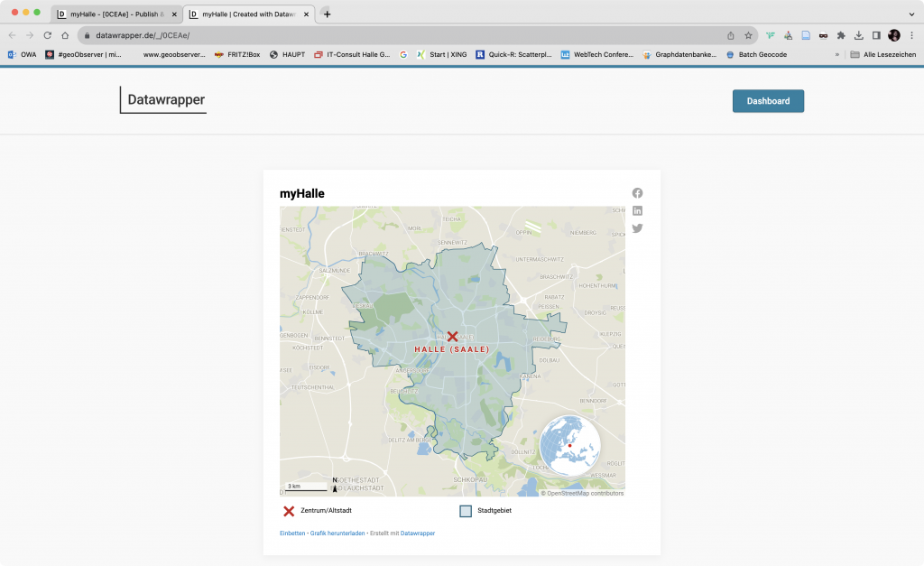Open Chrome downloads from the toolbar icon
The width and height of the screenshot is (924, 566).
(859, 35)
